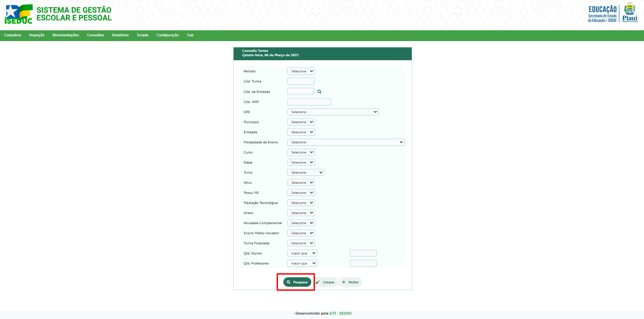Open the Período dropdown
This screenshot has height=319, width=644.
pos(301,71)
